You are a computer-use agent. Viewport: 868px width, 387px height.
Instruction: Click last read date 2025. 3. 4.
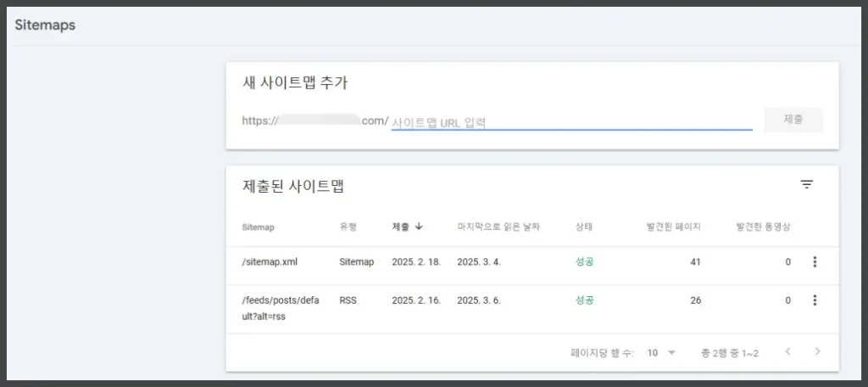479,262
